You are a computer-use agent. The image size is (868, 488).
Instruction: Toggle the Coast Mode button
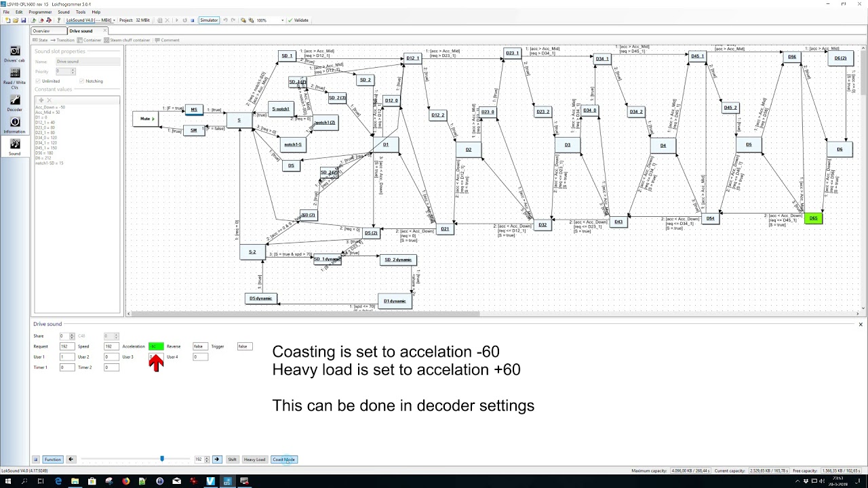pyautogui.click(x=284, y=460)
